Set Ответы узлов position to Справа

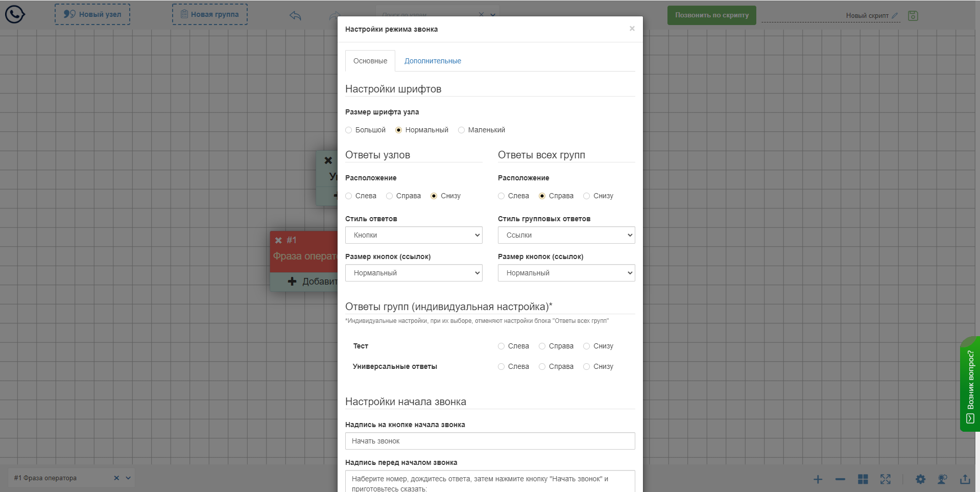(390, 196)
